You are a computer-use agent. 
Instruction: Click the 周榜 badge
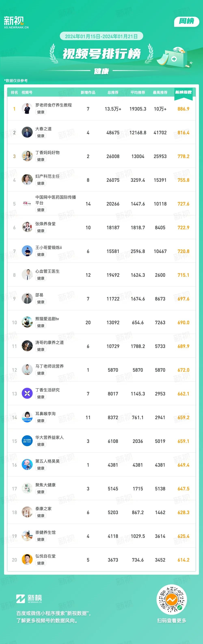[x=187, y=22]
